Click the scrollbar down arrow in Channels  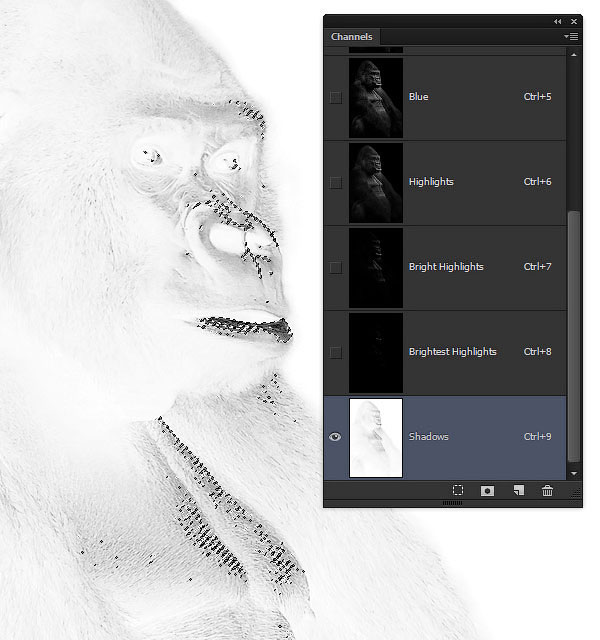[574, 473]
